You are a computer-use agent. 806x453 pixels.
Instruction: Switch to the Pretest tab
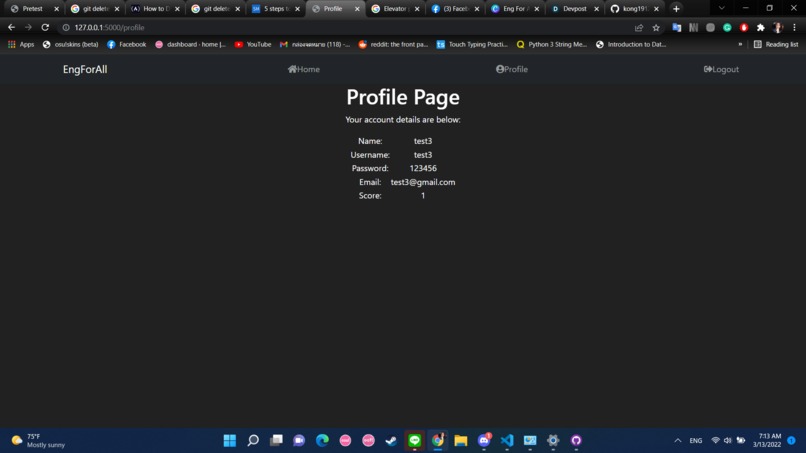34,9
